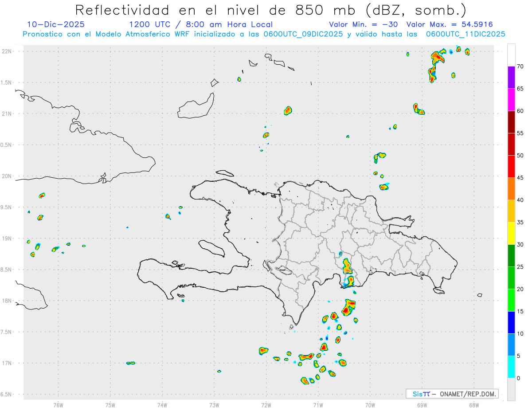Screen dimensions: 532x411
Task: Click the latitude axis label '22N'
Action: pyautogui.click(x=8, y=51)
